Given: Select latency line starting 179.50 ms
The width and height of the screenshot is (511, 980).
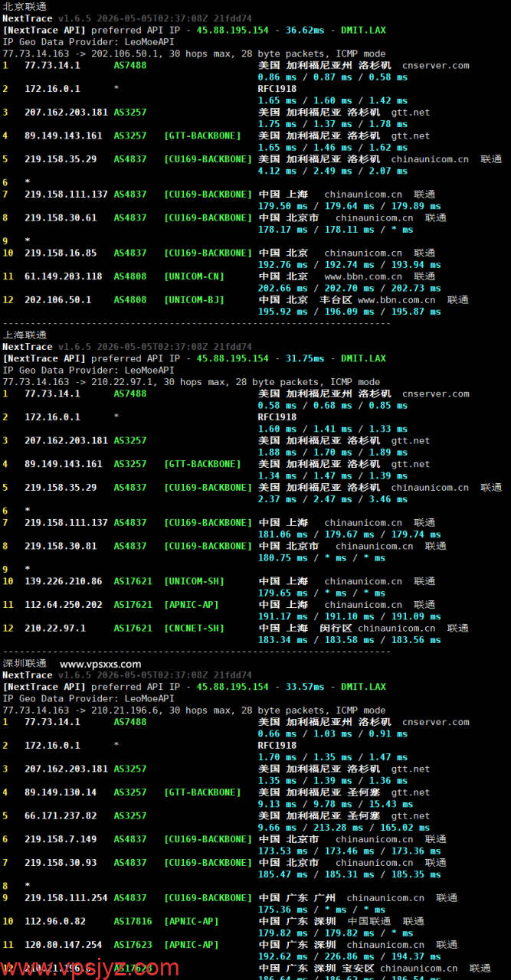Looking at the screenshot, I should pos(349,206).
